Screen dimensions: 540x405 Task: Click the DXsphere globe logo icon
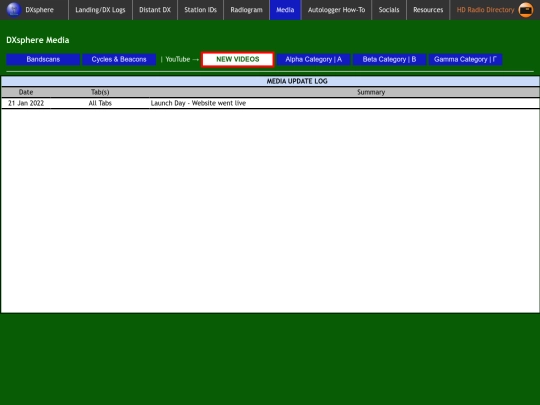(13, 10)
